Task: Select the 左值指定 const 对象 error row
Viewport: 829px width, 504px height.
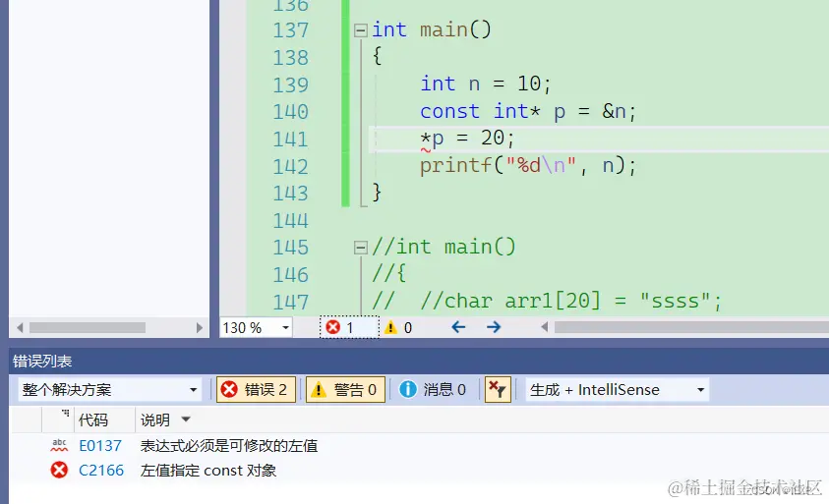Action: (x=419, y=471)
